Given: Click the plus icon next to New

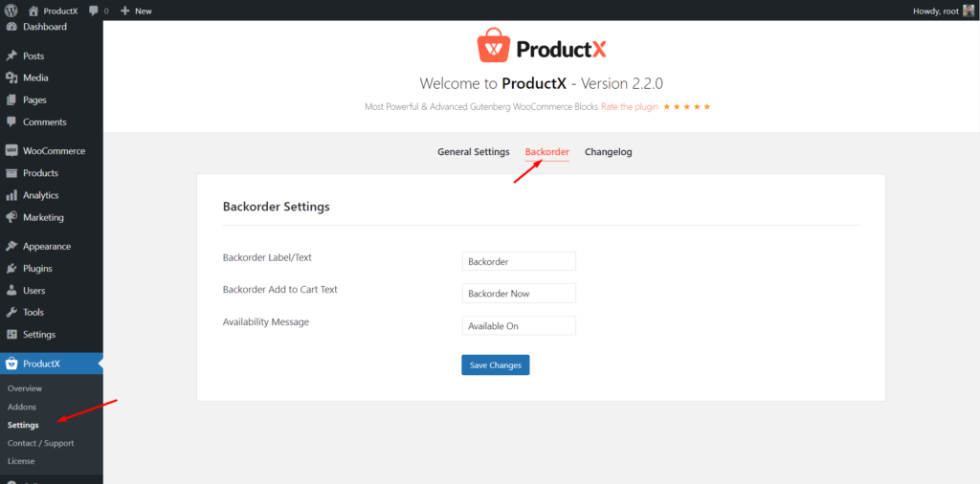Looking at the screenshot, I should 125,11.
